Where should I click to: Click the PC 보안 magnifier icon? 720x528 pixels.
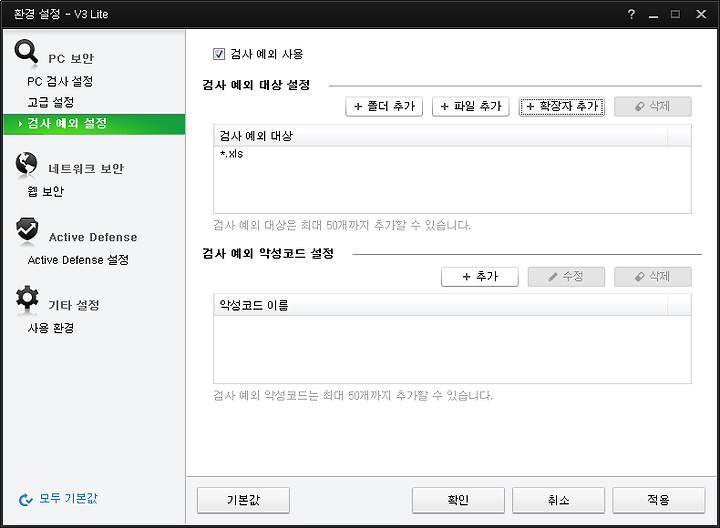[x=26, y=52]
